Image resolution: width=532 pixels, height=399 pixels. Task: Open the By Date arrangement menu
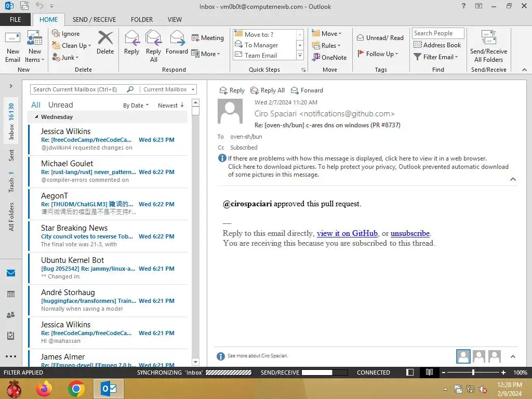(x=136, y=105)
